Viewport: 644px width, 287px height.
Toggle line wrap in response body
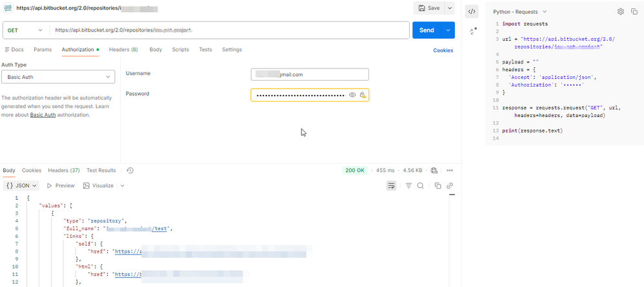point(392,186)
